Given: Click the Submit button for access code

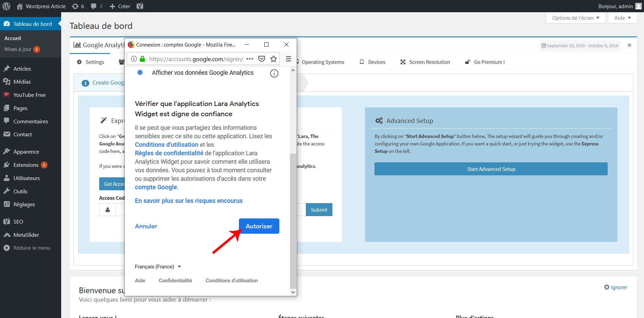Looking at the screenshot, I should pyautogui.click(x=319, y=210).
